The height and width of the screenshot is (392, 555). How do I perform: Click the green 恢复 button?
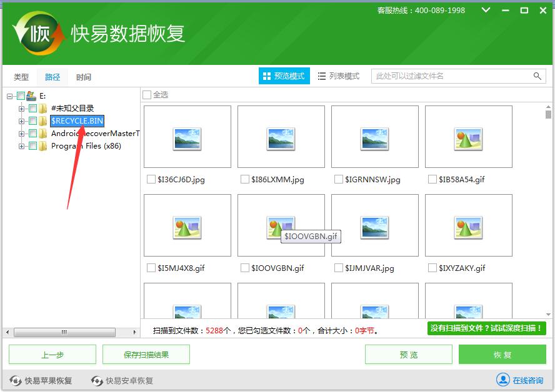point(502,354)
